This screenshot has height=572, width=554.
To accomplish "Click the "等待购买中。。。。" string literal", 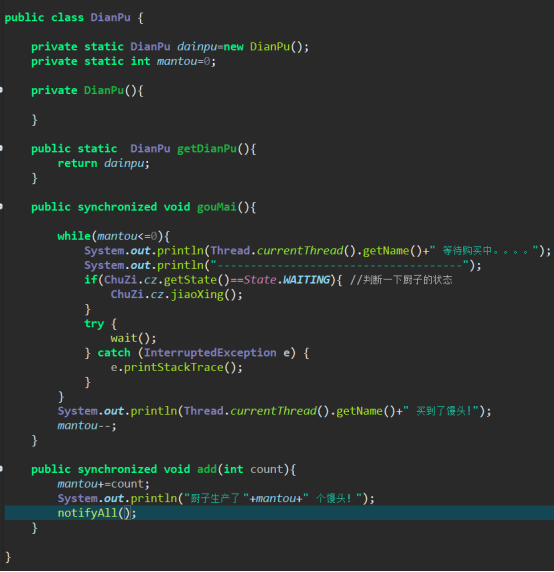I will point(484,251).
